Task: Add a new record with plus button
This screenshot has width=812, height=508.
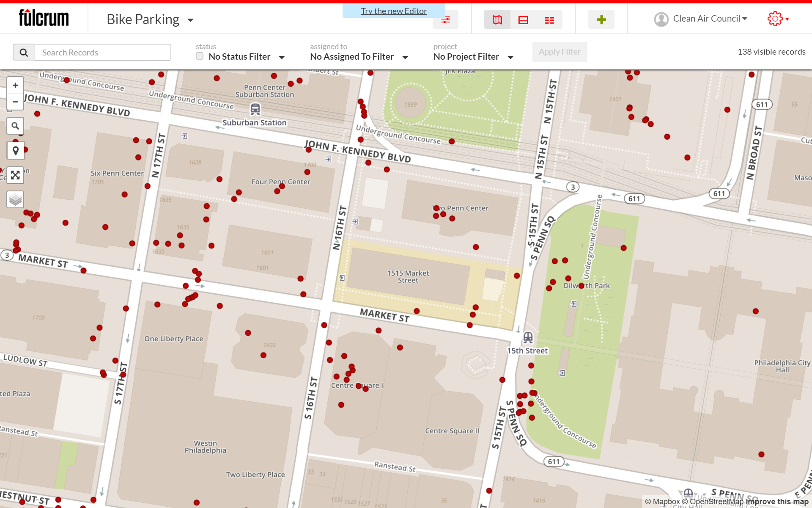Action: [601, 19]
